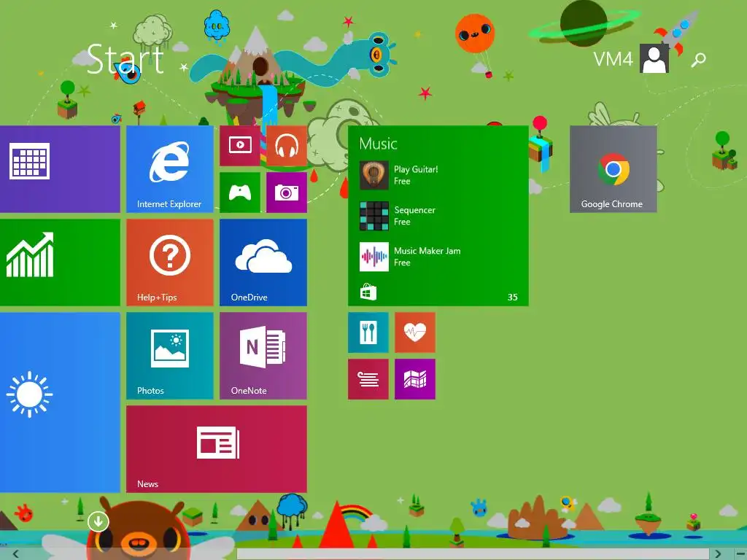Open the Music headphones tile
Screen dimensions: 747x560
(286, 146)
